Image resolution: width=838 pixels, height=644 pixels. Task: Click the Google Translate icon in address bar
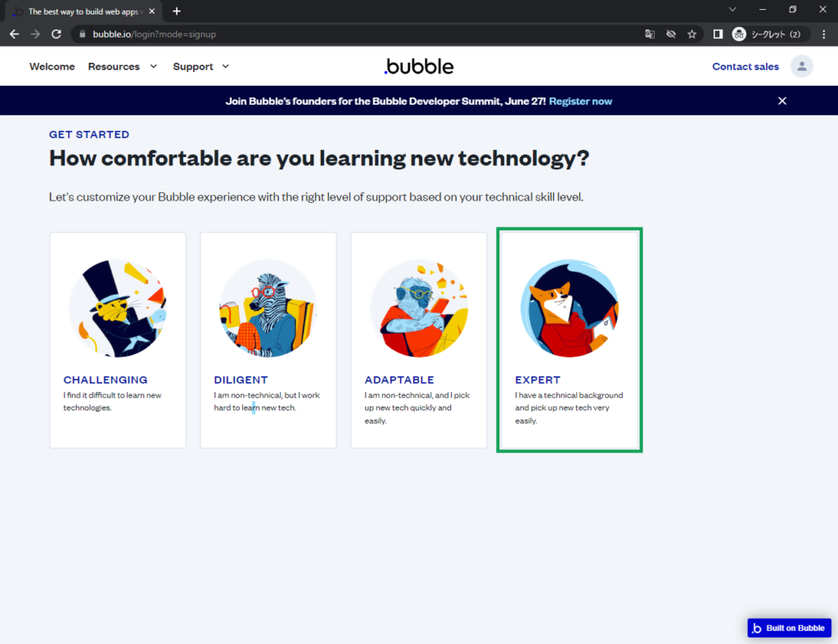(650, 34)
